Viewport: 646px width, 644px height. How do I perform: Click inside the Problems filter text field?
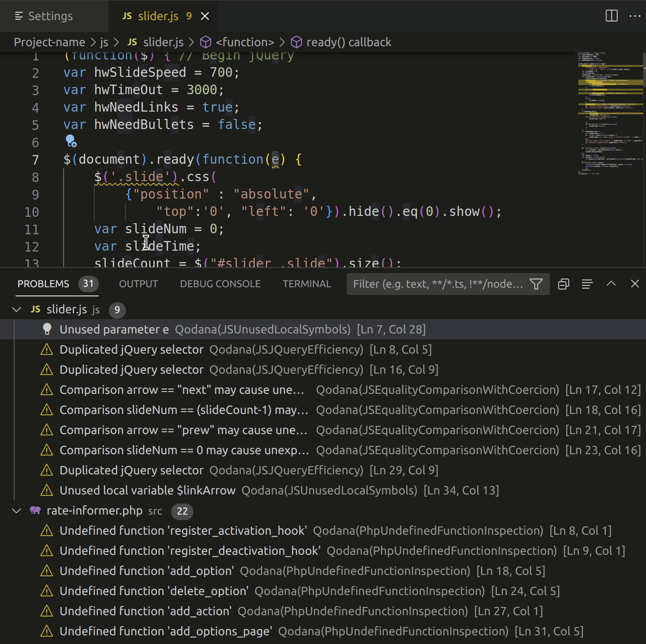(x=435, y=284)
